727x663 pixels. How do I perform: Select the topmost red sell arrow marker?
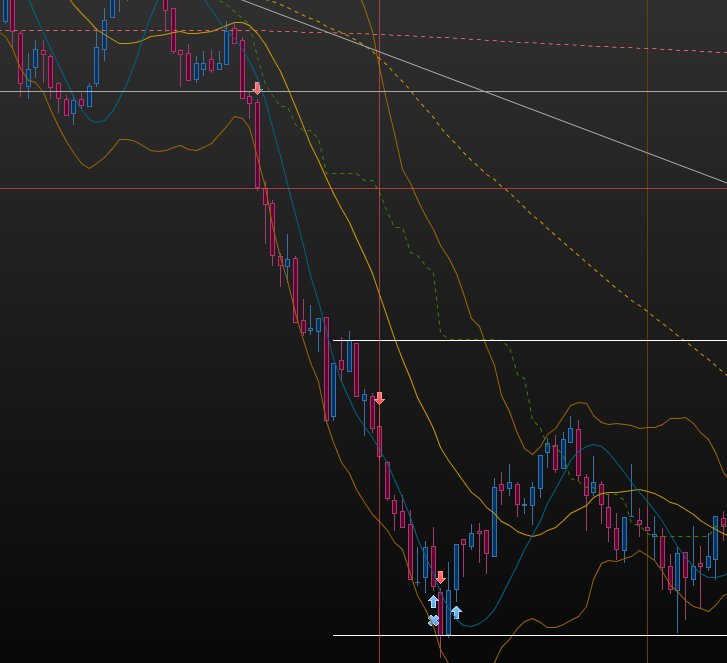click(x=257, y=88)
